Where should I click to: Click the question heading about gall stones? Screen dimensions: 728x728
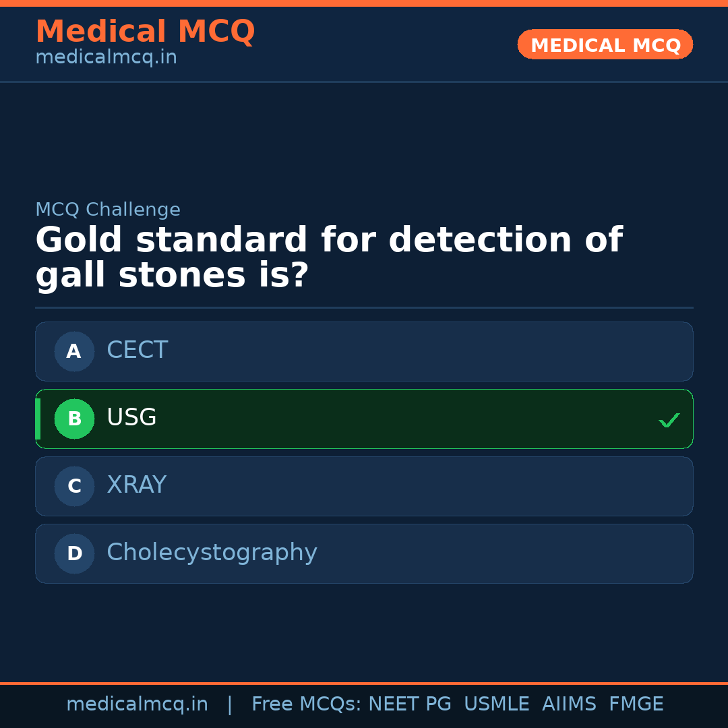(x=329, y=256)
